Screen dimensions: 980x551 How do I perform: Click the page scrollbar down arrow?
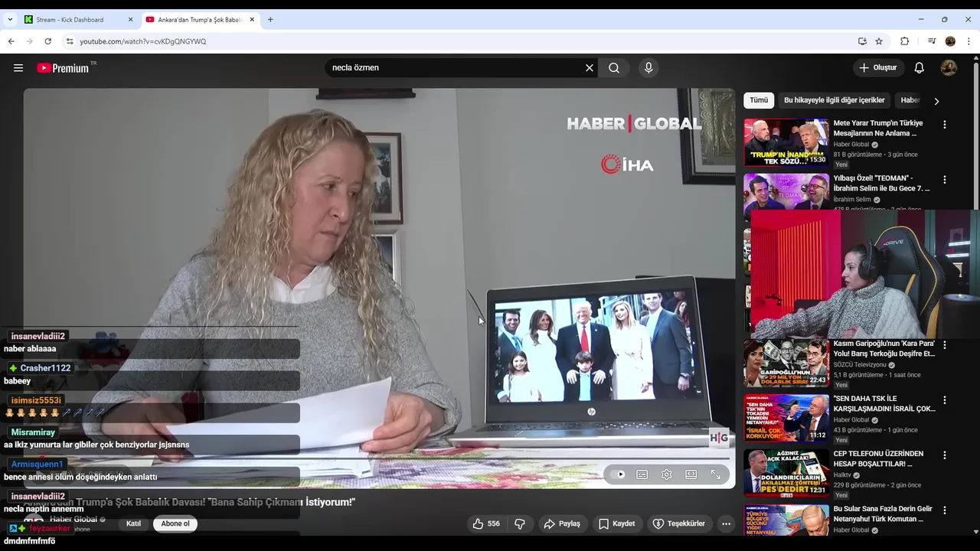tap(975, 532)
